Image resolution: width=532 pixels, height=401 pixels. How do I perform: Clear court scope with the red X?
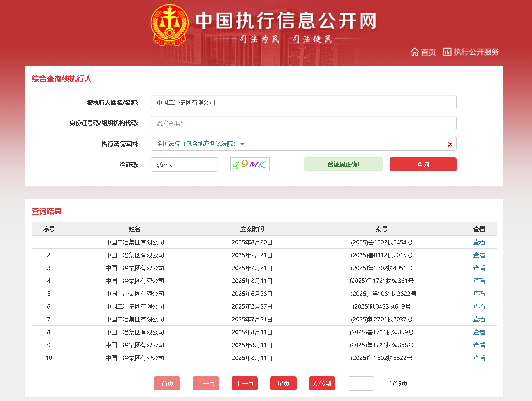(x=450, y=144)
